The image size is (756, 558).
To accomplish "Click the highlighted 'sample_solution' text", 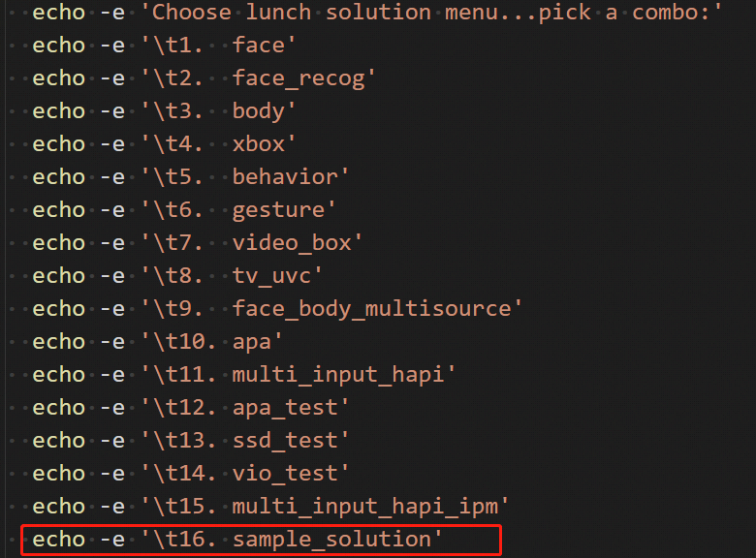I will click(x=331, y=539).
